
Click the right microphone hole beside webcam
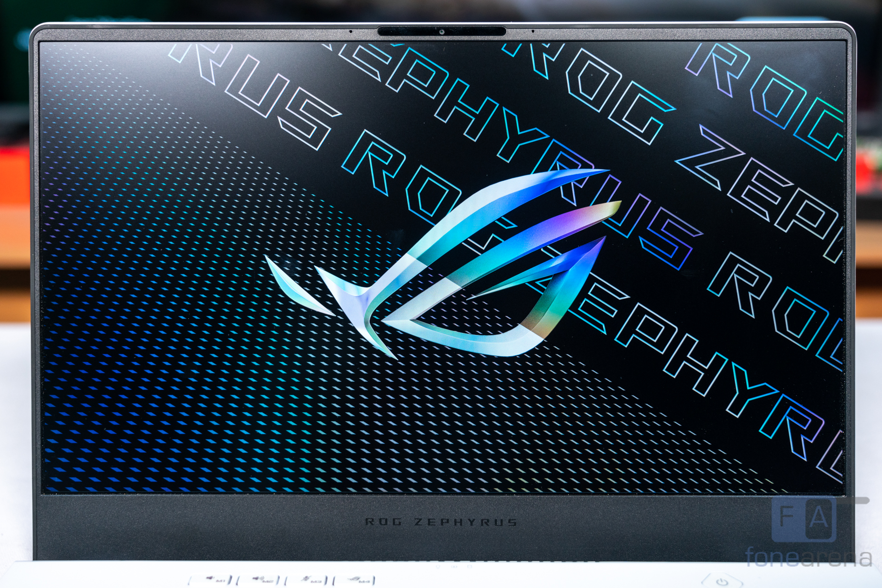[x=533, y=31]
